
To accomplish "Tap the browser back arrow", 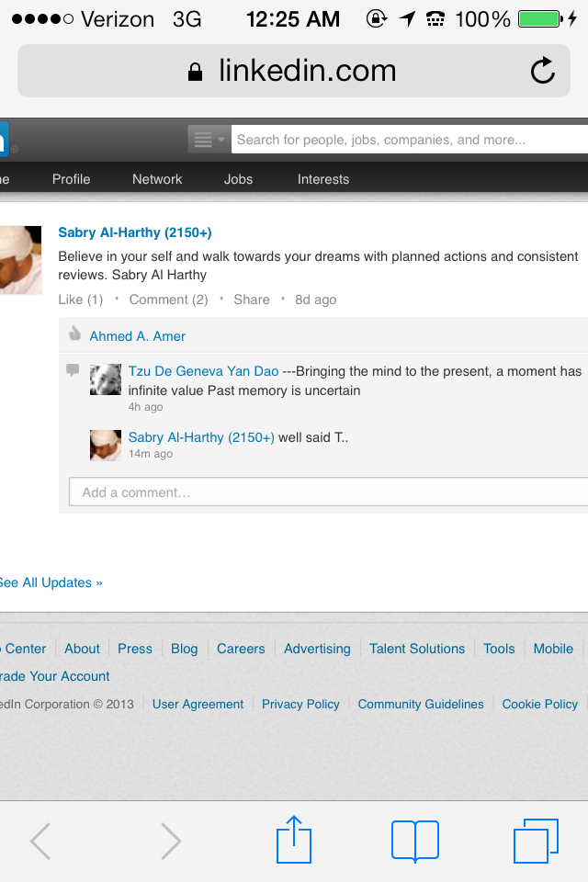I will (x=40, y=840).
